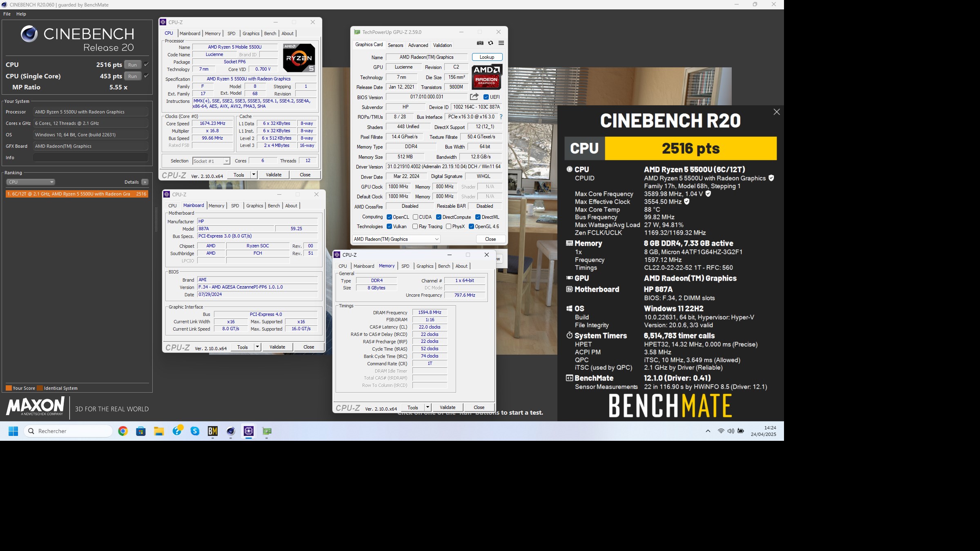Toggle the checkmark beside the CPU Run button
Image resolution: width=980 pixels, height=551 pixels.
coord(146,64)
